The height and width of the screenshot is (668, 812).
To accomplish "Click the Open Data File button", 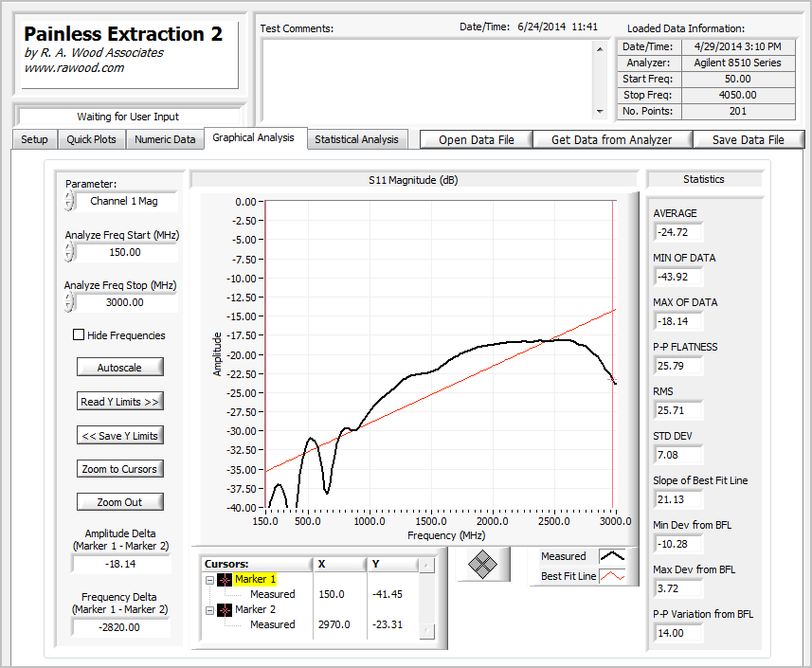I will point(477,140).
